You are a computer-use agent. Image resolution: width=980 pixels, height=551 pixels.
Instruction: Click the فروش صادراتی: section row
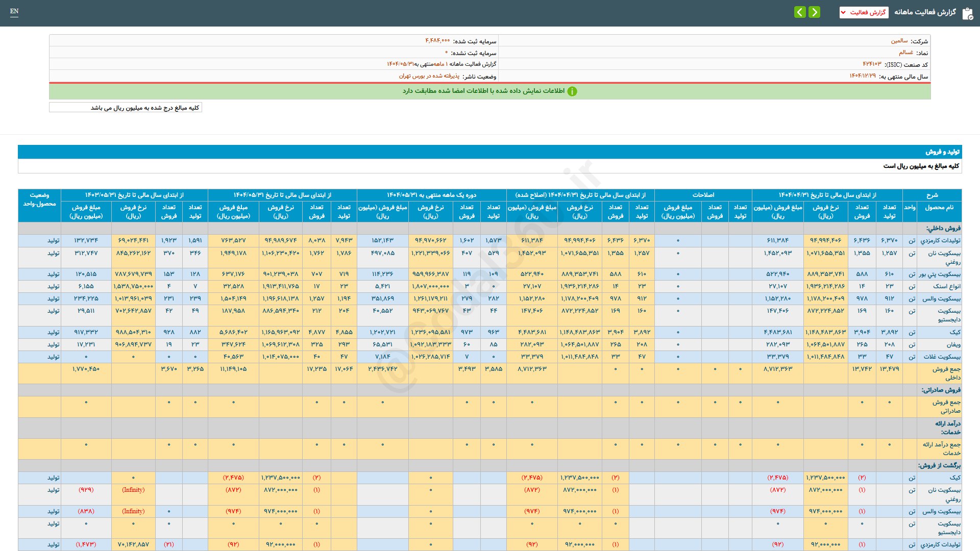490,390
